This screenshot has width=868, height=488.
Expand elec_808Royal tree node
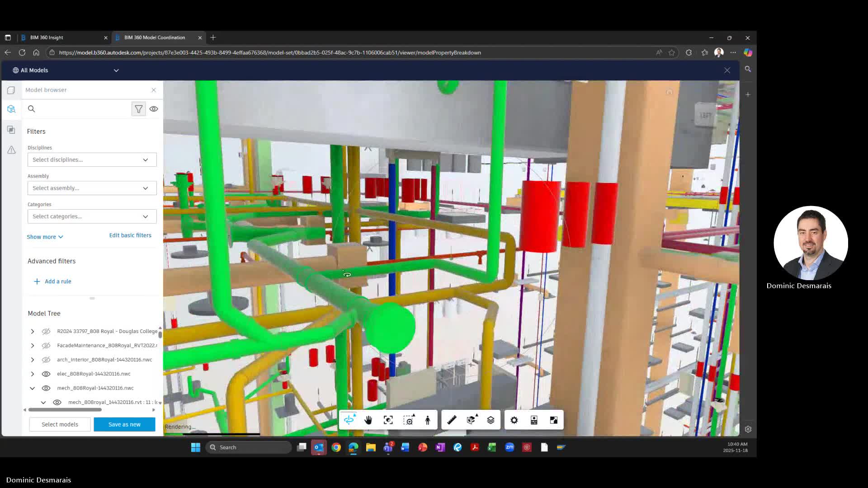(x=33, y=374)
